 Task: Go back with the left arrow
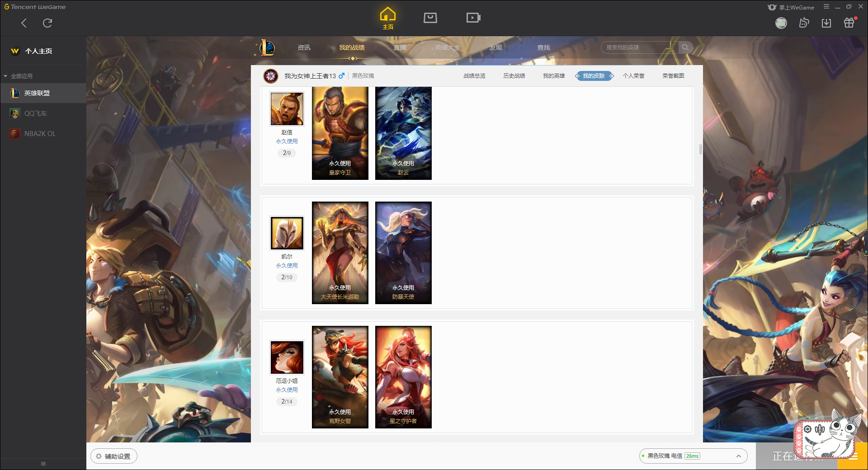coord(24,23)
